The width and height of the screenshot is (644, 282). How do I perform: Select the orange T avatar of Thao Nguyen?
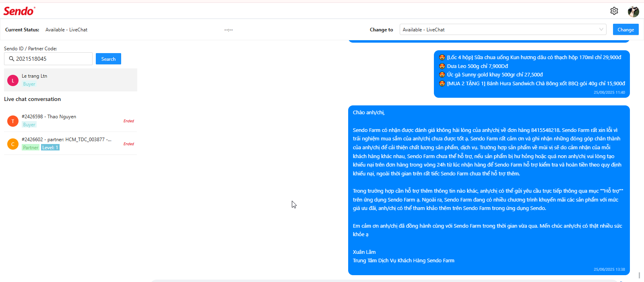point(13,121)
